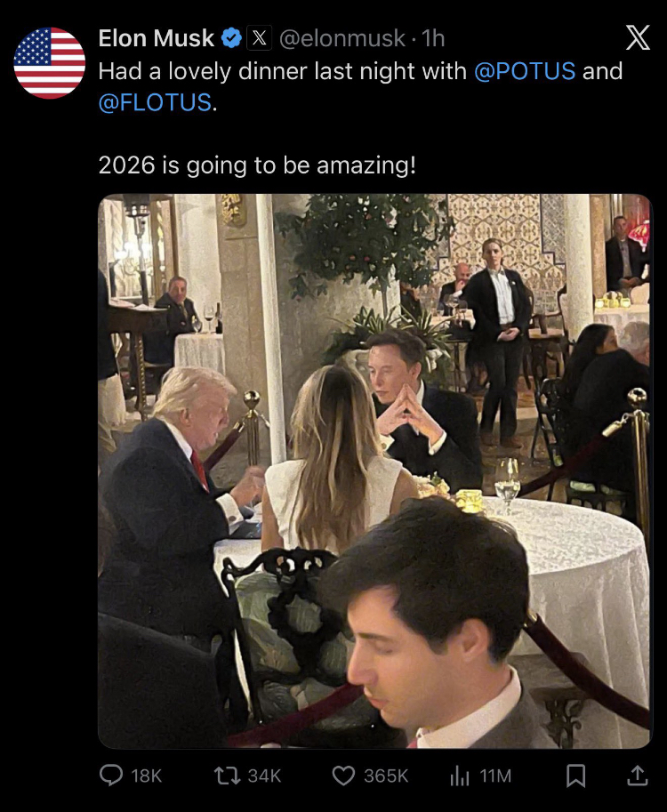Open the 1h post timestamp
Image resolution: width=667 pixels, height=812 pixels.
(433, 38)
